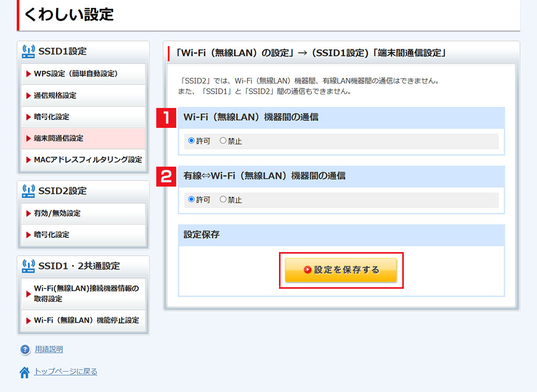Screen dimensions: 537x392
Task: Click the SSID1設定 router icon
Action: point(28,51)
